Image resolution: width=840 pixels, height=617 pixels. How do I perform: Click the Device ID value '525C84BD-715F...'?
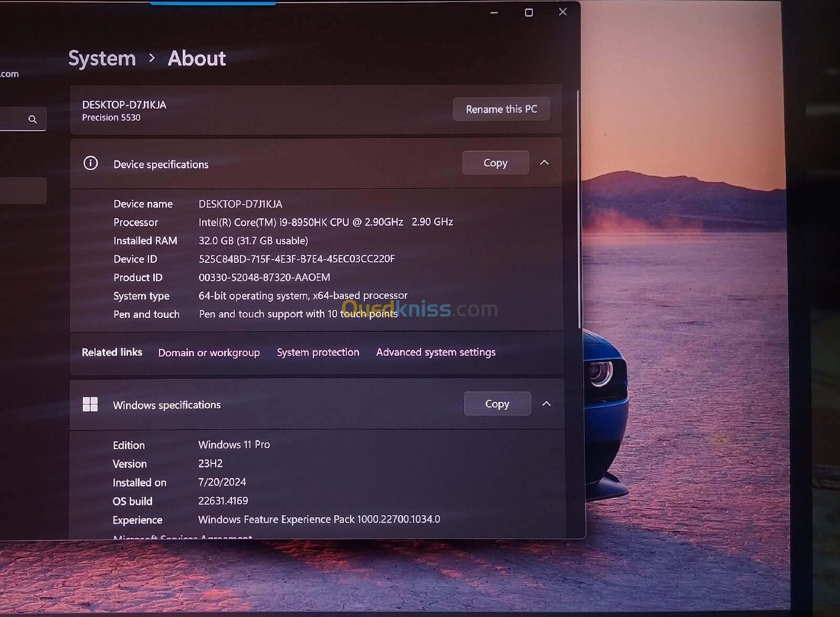pyautogui.click(x=297, y=259)
